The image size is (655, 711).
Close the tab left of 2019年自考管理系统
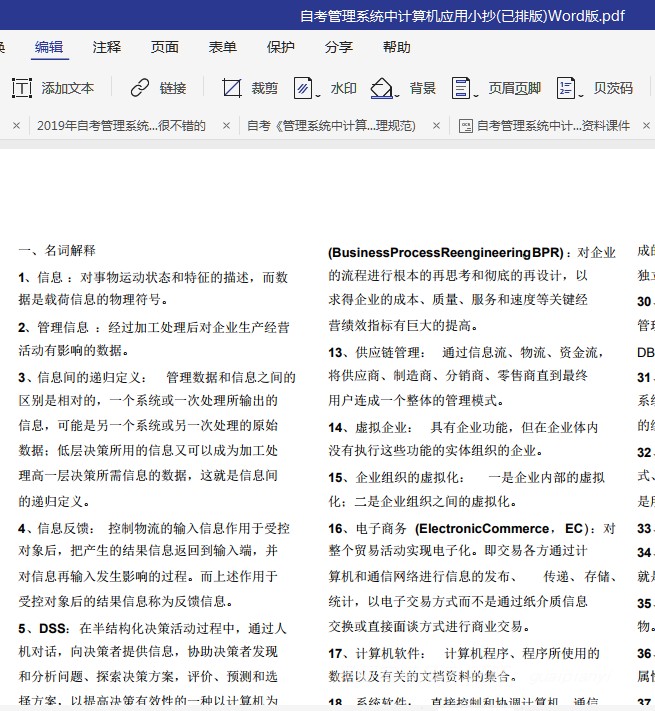click(x=16, y=126)
